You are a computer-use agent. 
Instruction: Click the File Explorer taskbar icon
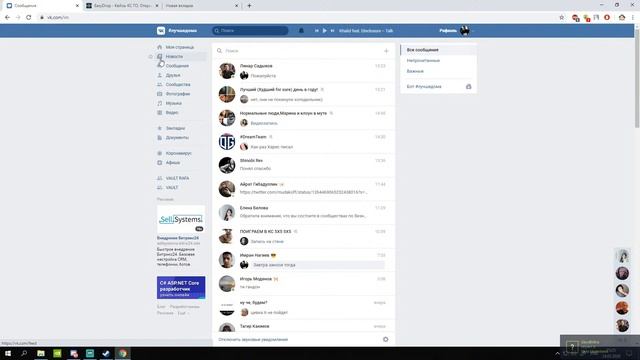[x=41, y=353]
